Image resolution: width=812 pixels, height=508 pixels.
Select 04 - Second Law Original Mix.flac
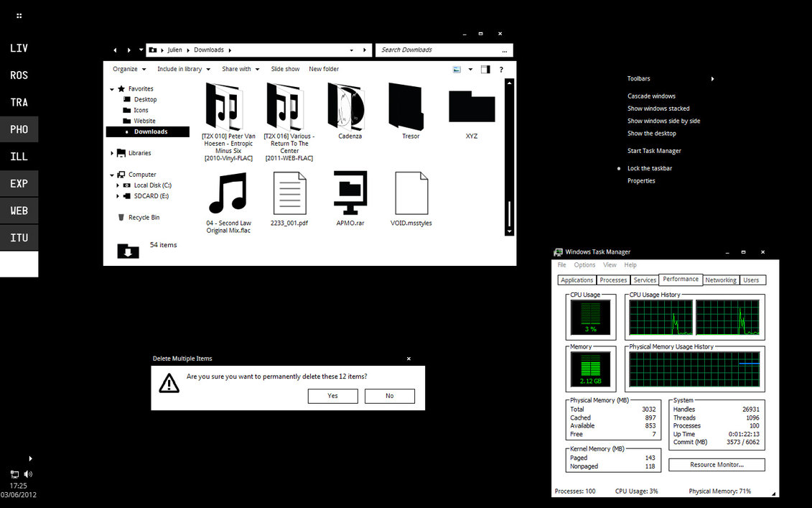[228, 193]
